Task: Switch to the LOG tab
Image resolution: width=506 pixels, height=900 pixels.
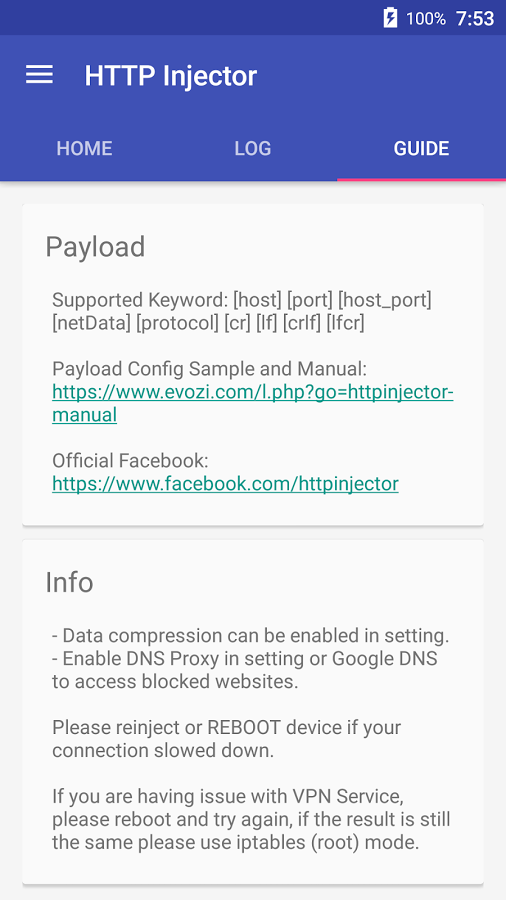Action: point(252,149)
